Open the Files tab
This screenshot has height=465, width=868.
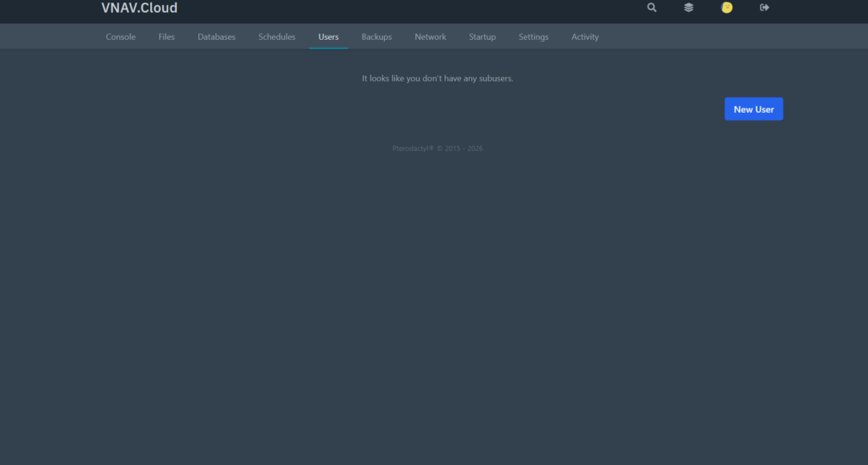[x=166, y=36]
